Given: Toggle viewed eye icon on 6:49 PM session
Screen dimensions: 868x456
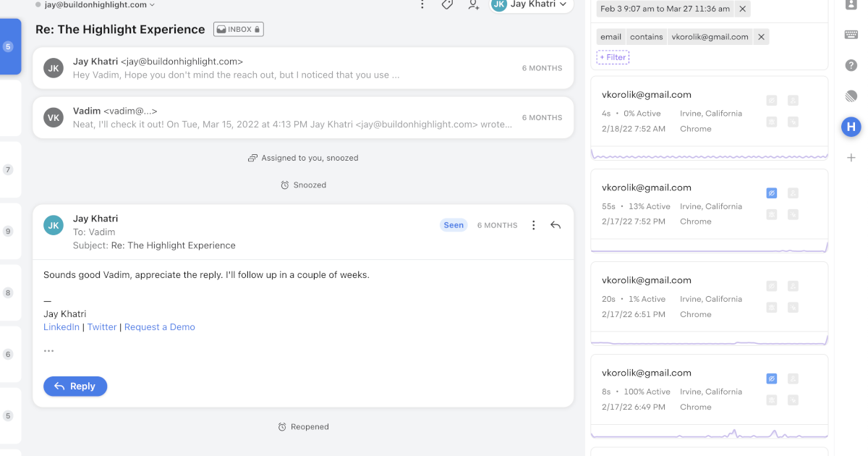Looking at the screenshot, I should (772, 379).
